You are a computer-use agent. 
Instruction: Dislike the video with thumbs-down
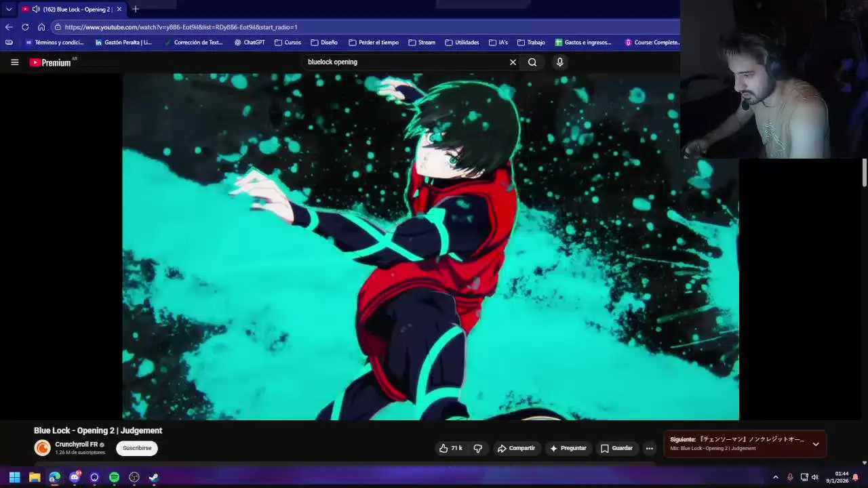[477, 448]
